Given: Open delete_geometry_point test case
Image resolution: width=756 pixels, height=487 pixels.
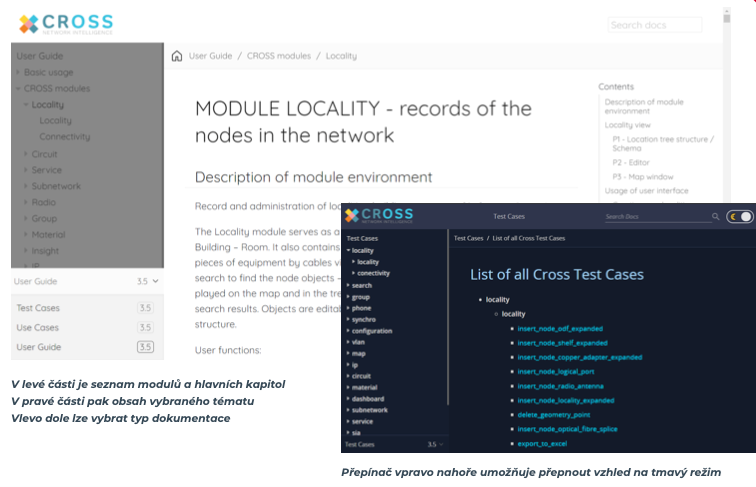Looking at the screenshot, I should click(554, 415).
